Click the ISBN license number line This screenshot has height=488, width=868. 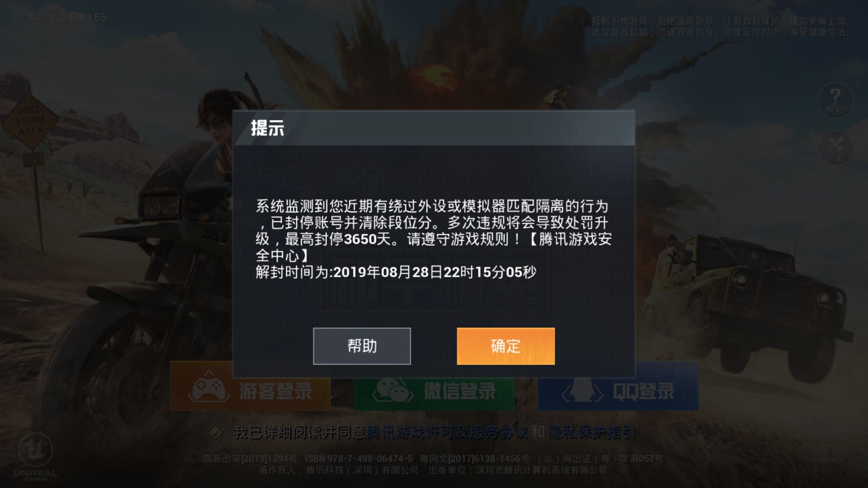click(x=433, y=459)
